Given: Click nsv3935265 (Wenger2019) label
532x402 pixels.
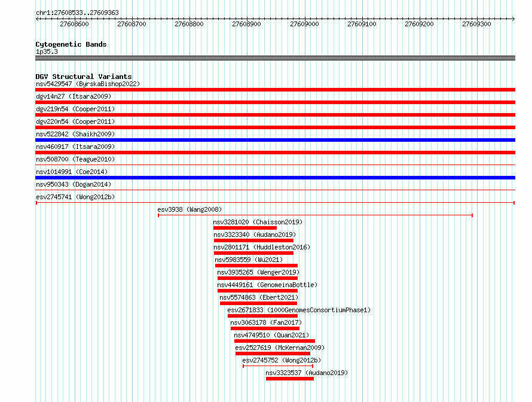Looking at the screenshot, I should tap(259, 272).
